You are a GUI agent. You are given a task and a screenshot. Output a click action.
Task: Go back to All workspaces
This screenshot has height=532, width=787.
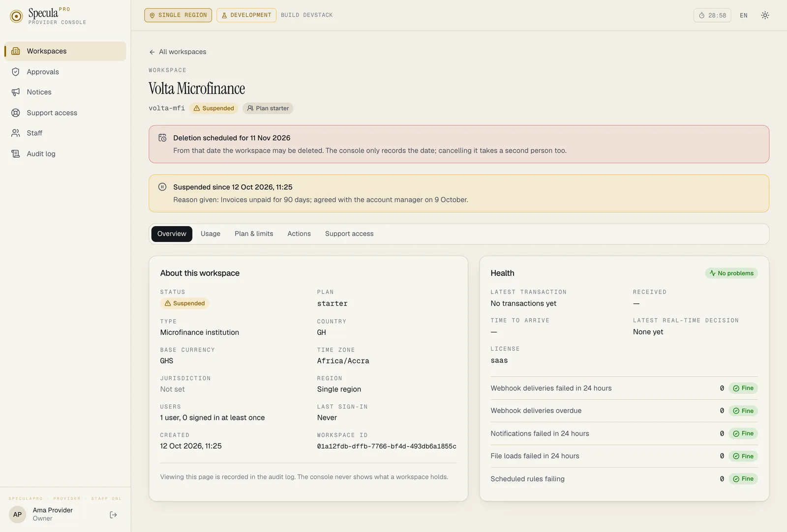178,52
